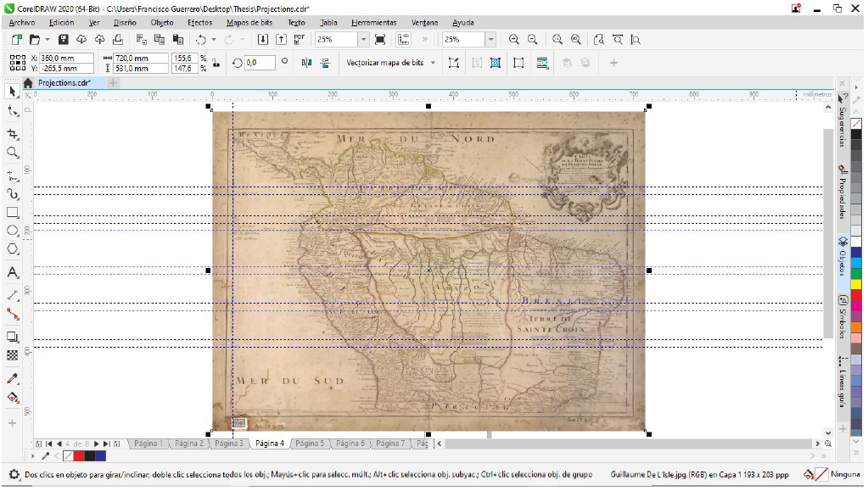Expand Vectorizar mapa de bits dropdown
The height and width of the screenshot is (491, 868).
pos(433,63)
